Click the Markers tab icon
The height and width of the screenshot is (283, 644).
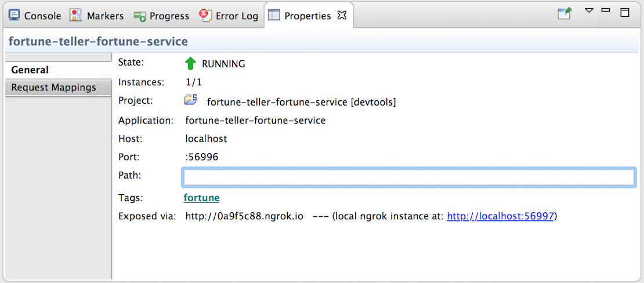coord(75,16)
